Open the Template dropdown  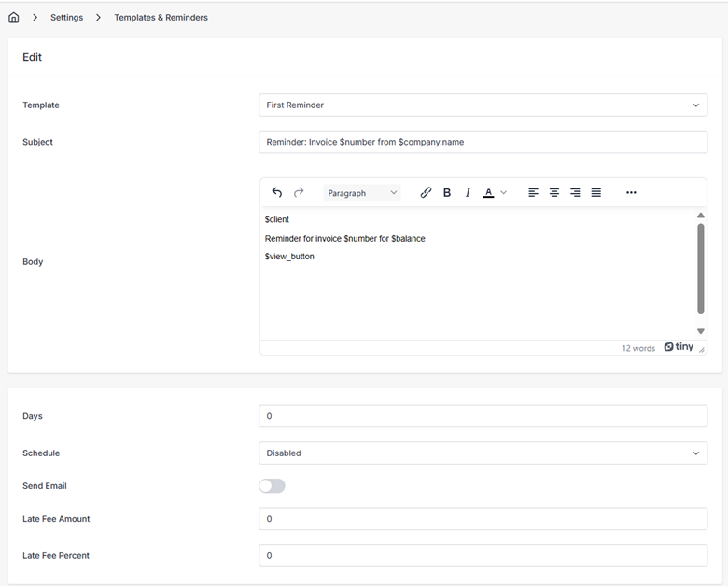[x=483, y=105]
